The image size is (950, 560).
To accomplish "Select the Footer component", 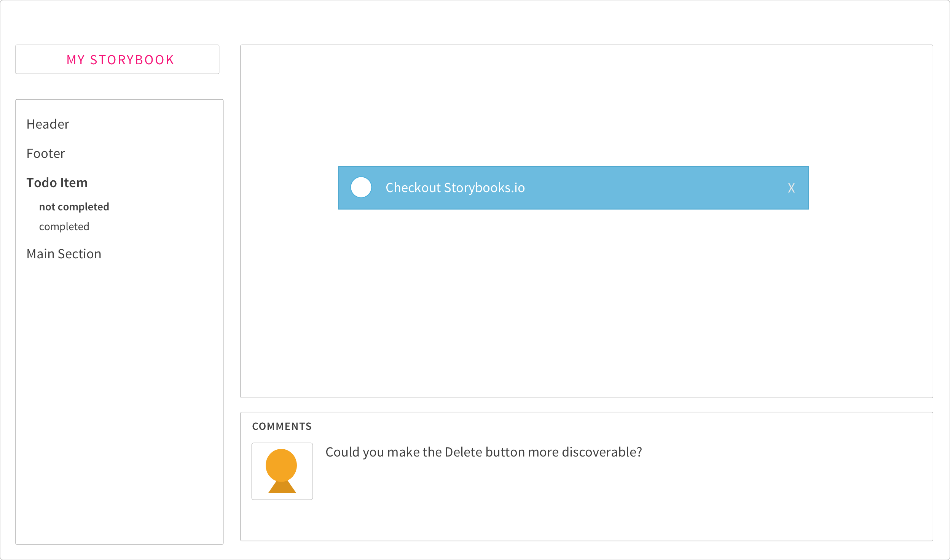I will point(46,154).
